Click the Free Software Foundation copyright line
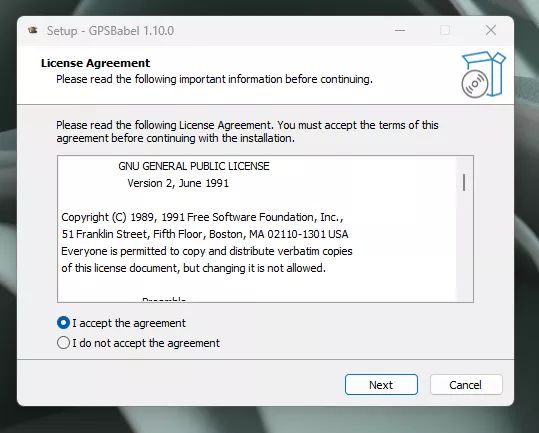Image resolution: width=539 pixels, height=433 pixels. pos(202,217)
